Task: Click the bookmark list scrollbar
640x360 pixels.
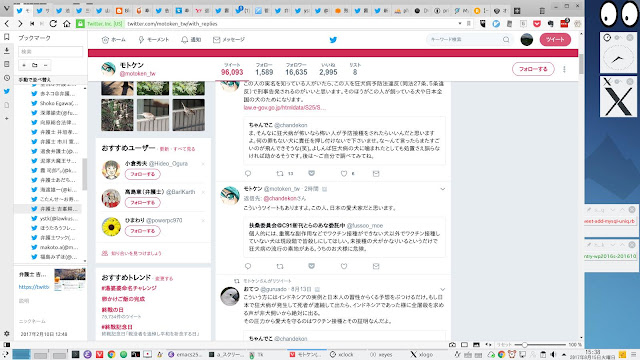Action: [84, 173]
